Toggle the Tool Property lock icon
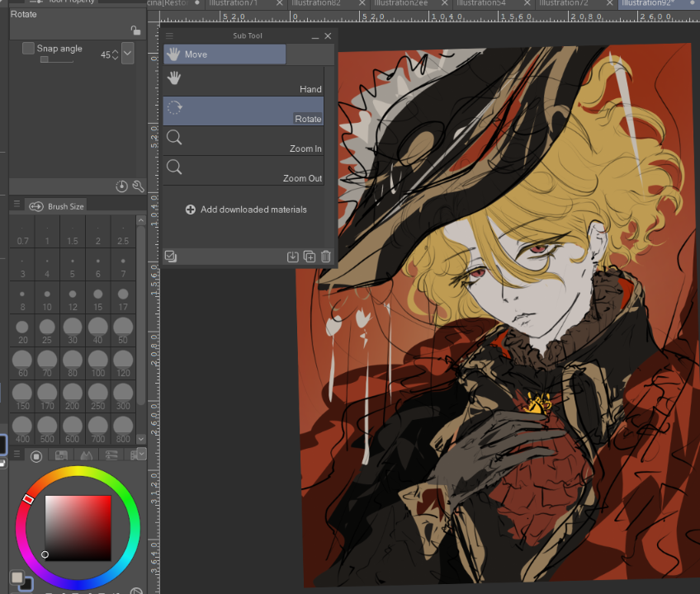Screen dimensions: 700x594 (135, 31)
